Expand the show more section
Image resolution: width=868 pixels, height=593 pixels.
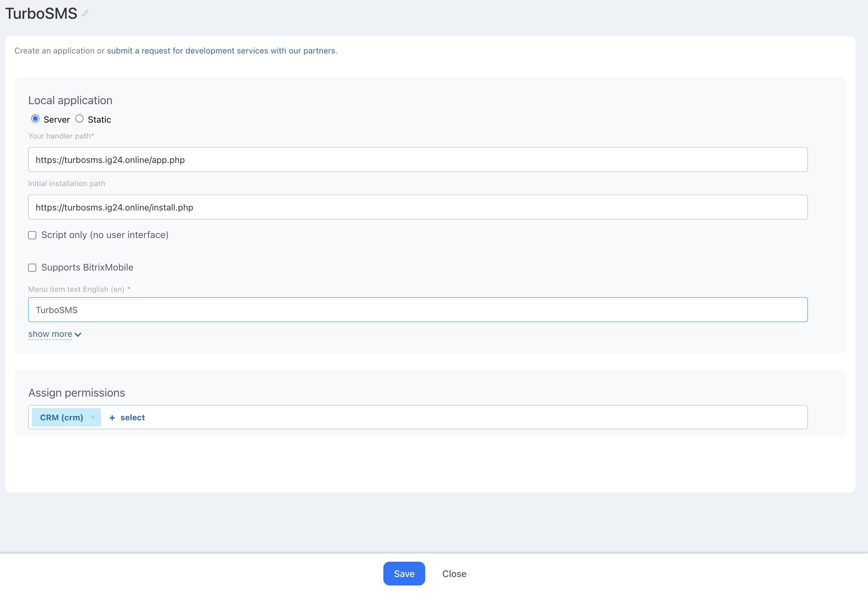point(54,334)
